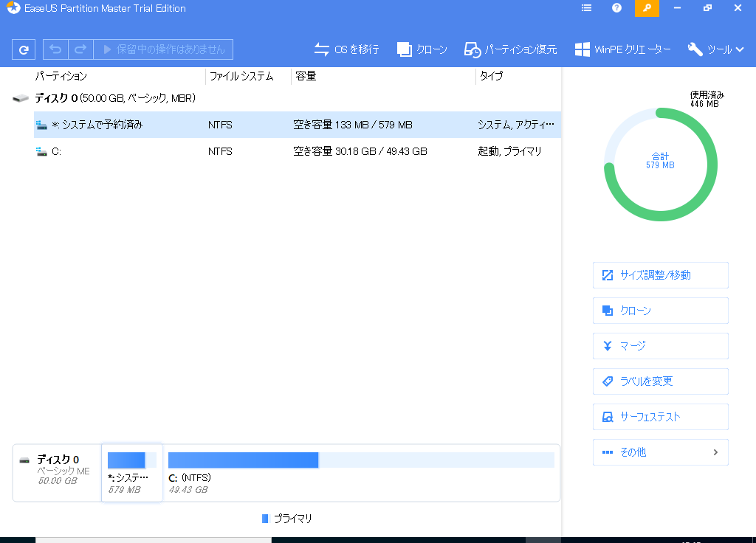The image size is (756, 543).
Task: Click the merge arrows icon
Action: click(x=608, y=346)
